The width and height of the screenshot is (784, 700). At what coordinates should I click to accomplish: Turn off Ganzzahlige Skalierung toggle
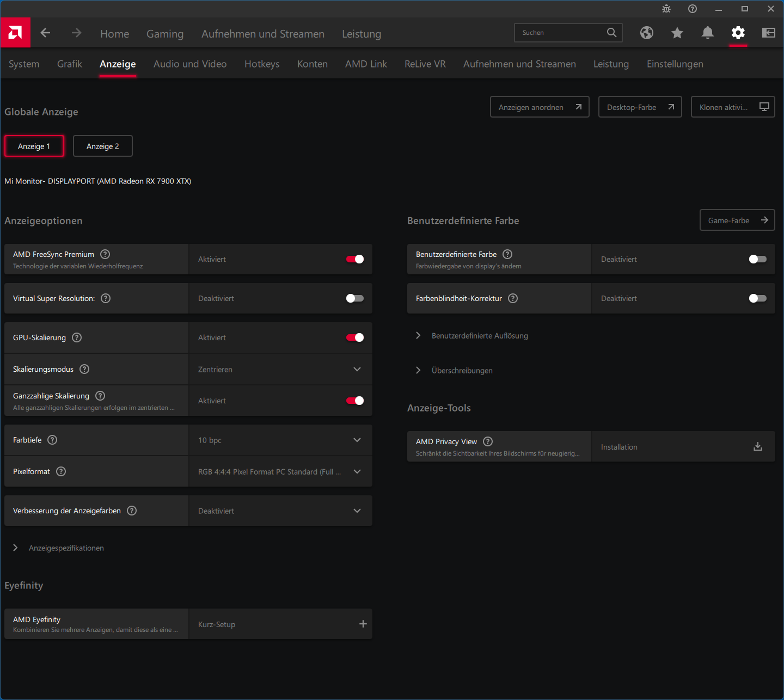click(x=355, y=401)
